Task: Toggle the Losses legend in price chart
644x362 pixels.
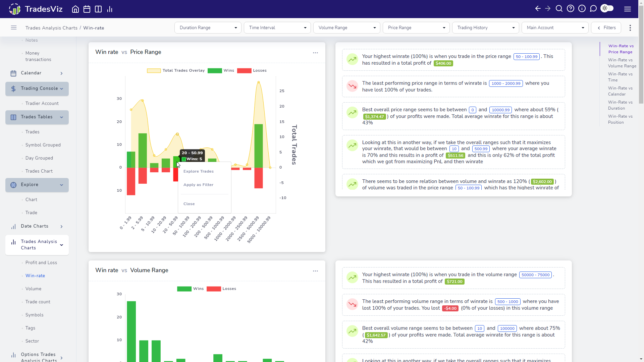Action: (x=252, y=70)
